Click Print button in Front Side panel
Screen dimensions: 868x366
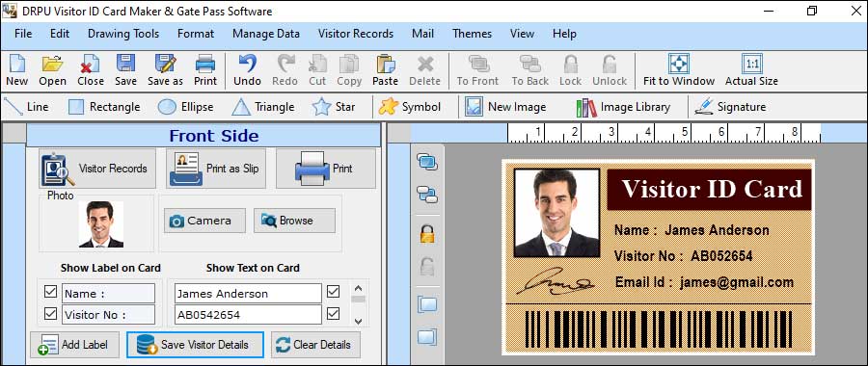326,169
